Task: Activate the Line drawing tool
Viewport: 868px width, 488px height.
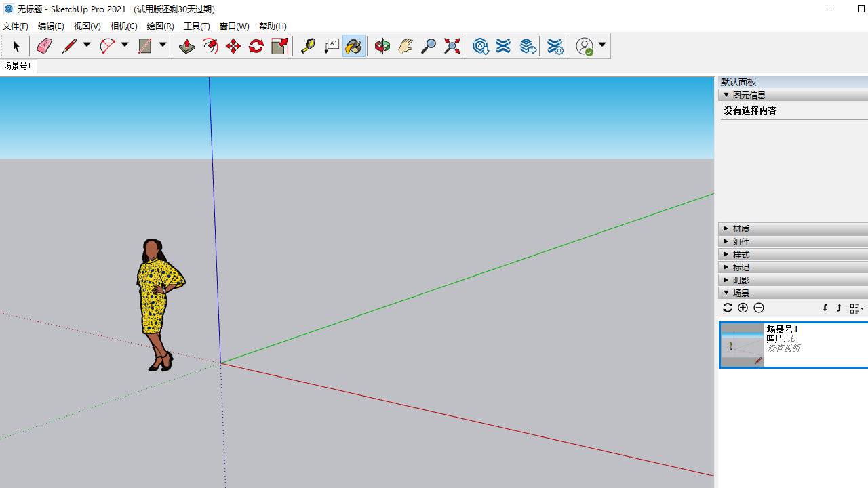Action: pos(70,45)
